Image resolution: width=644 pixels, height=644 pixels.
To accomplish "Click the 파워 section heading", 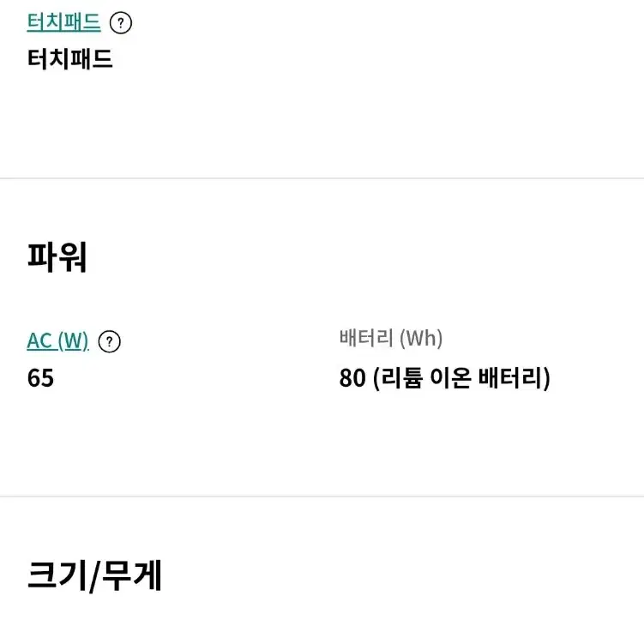I will [57, 257].
